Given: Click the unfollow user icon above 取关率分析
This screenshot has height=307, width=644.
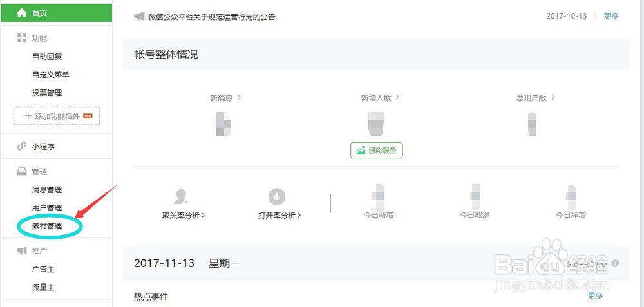Looking at the screenshot, I should click(x=181, y=197).
